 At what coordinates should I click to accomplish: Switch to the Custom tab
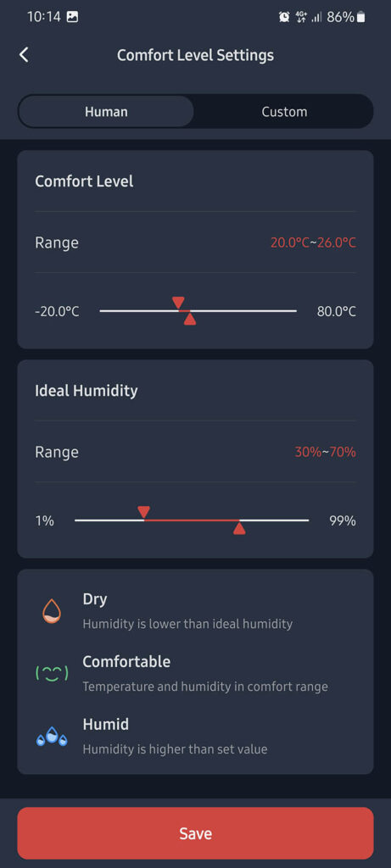point(284,112)
